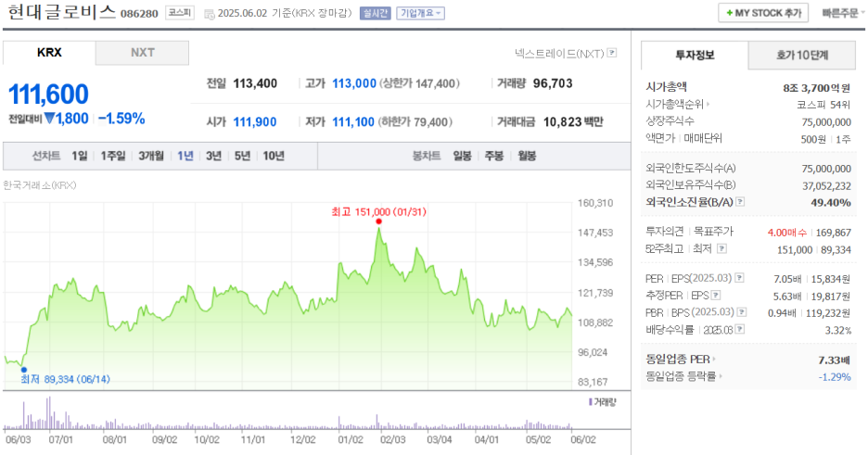This screenshot has height=455, width=868.
Task: Open help icon next to PER EPS(2025.03)
Action: (x=739, y=278)
